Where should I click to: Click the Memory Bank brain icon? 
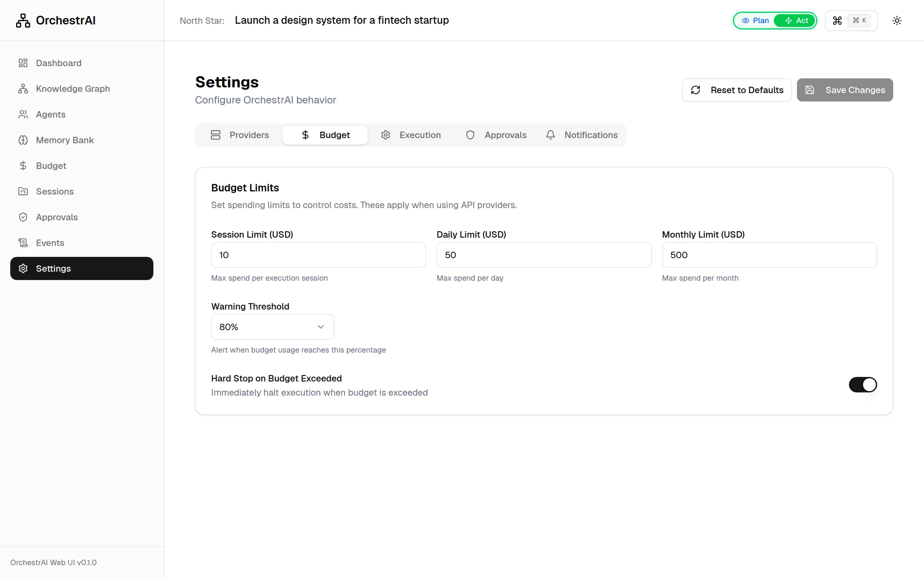pyautogui.click(x=23, y=140)
